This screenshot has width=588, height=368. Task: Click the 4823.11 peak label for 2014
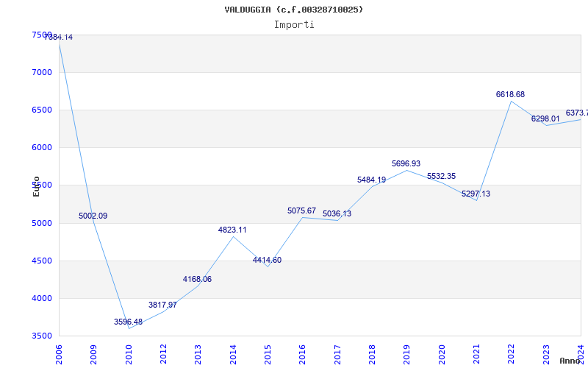tap(232, 230)
